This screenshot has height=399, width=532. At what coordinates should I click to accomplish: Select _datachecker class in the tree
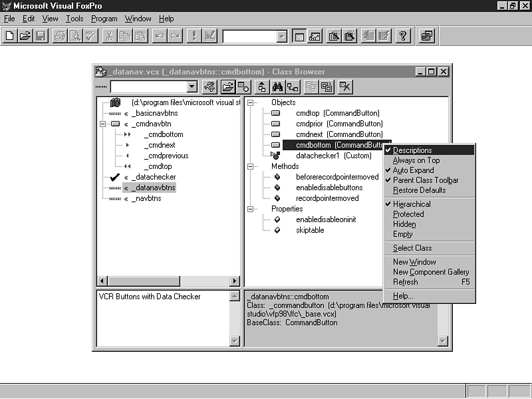coord(154,177)
